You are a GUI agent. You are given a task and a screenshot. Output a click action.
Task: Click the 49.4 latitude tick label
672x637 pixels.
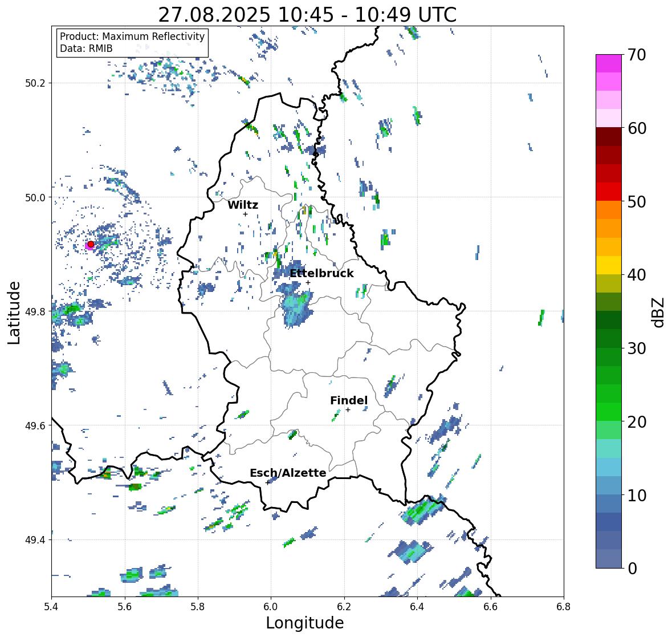point(35,539)
